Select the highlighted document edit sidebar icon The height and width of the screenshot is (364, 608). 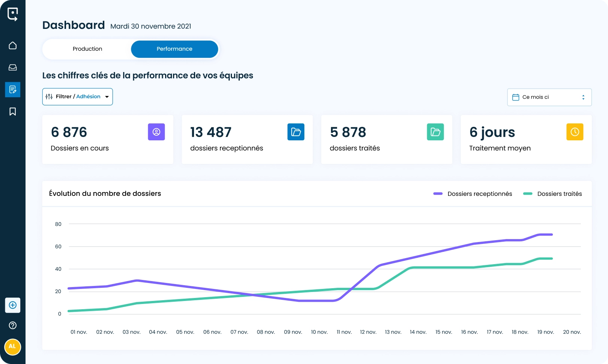coord(13,90)
